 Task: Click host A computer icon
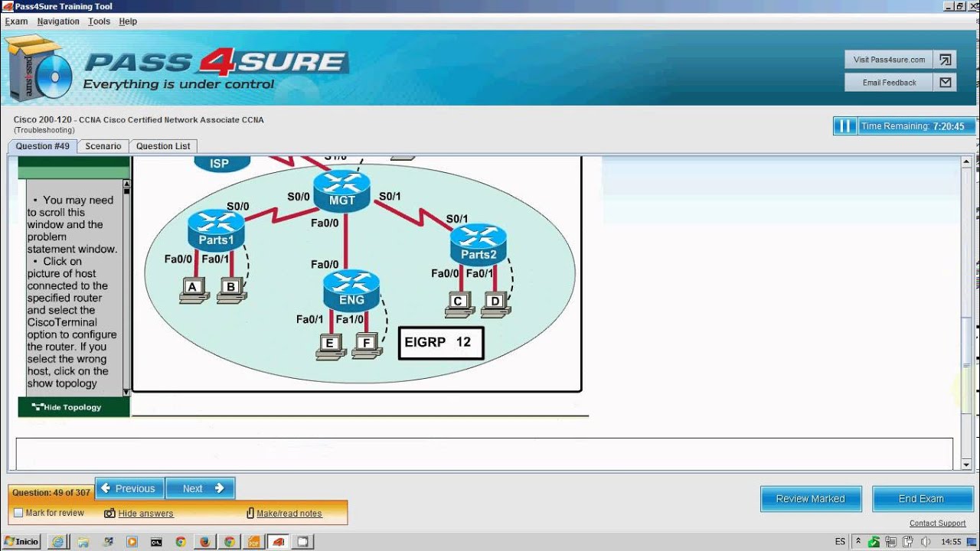pos(194,290)
